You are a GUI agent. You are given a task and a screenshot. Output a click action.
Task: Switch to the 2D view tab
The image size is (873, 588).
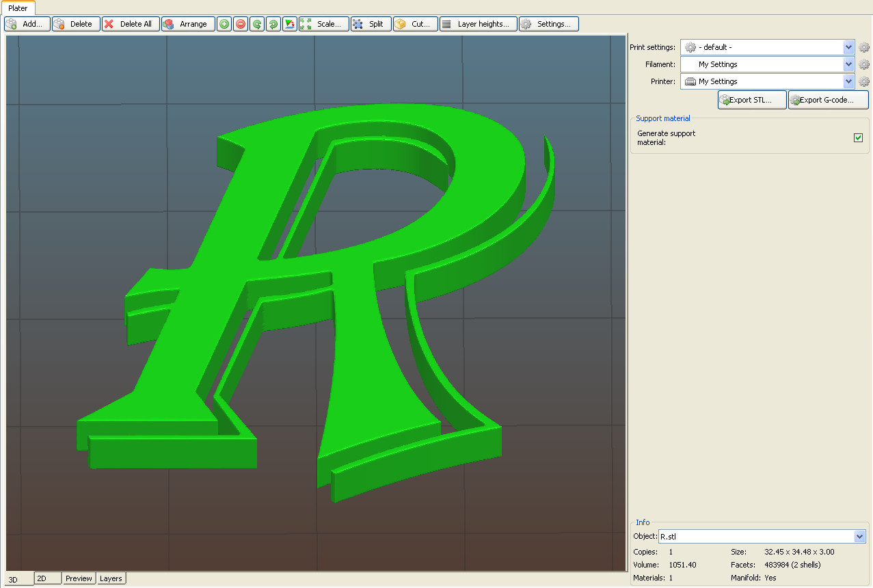(x=47, y=578)
